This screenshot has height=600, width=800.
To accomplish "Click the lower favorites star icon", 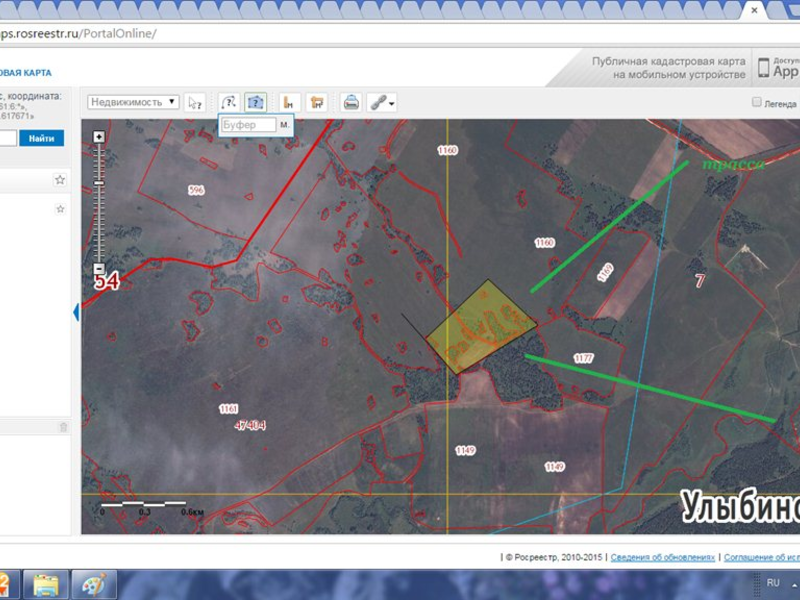I will coord(60,209).
